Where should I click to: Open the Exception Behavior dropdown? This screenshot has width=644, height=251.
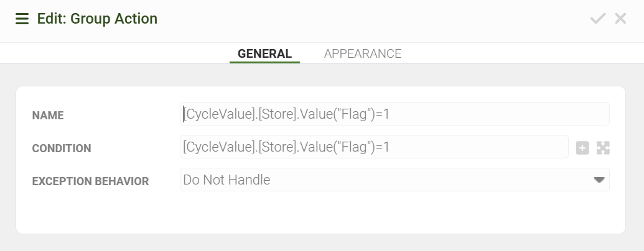click(x=394, y=180)
